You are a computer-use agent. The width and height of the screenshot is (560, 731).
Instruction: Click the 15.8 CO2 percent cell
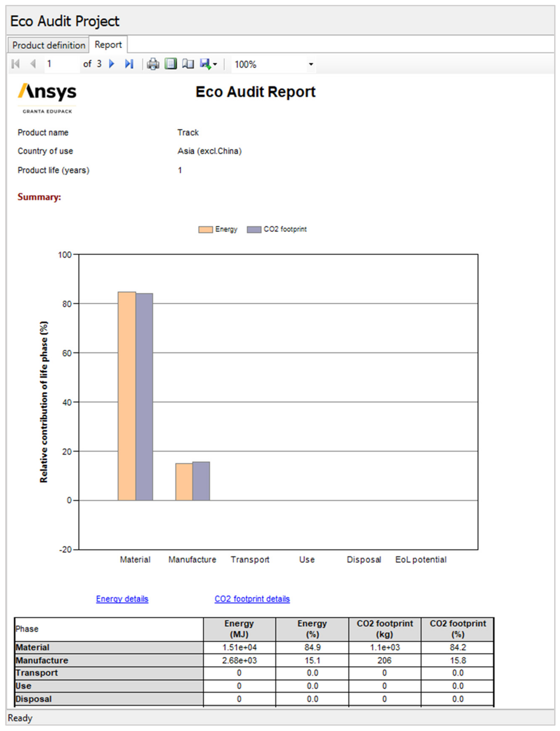pos(458,660)
